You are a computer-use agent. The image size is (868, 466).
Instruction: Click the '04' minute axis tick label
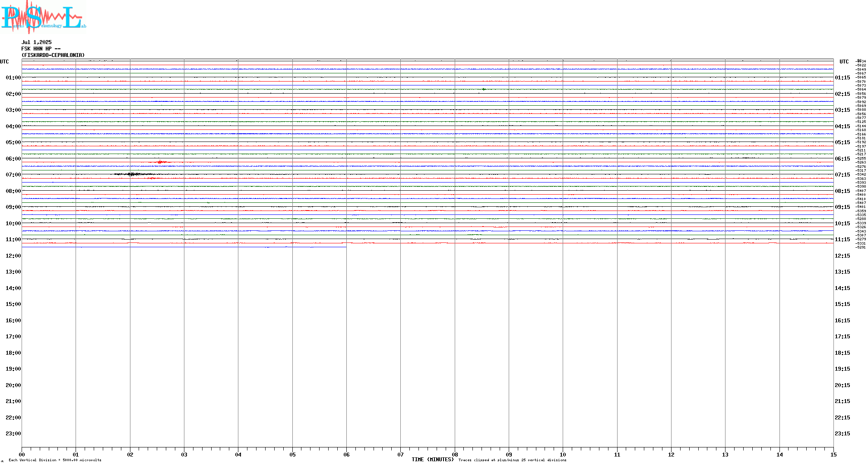point(238,454)
